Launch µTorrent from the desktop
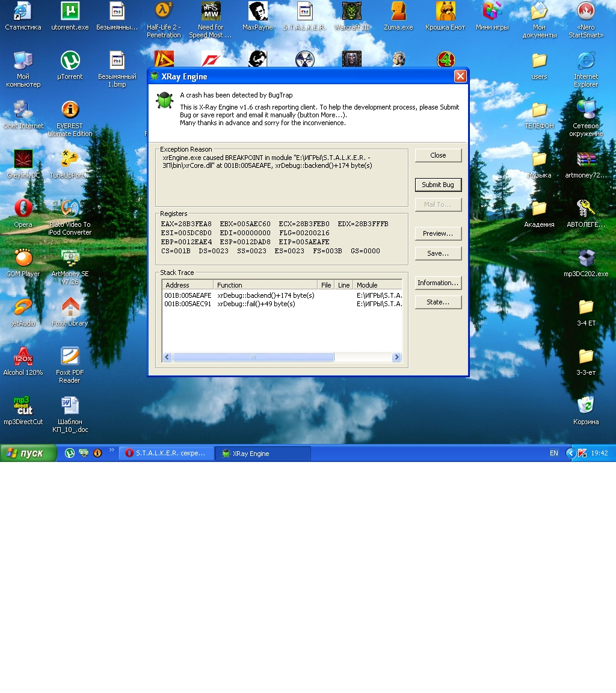 coord(70,66)
